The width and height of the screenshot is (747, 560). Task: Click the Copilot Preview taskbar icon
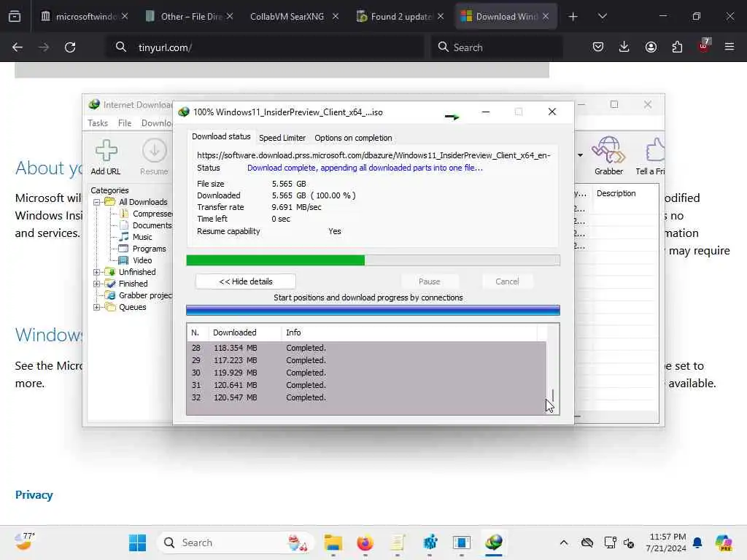(723, 542)
